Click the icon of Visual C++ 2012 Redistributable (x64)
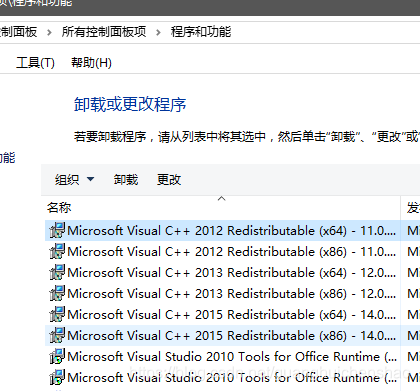The image size is (420, 391). tap(57, 230)
